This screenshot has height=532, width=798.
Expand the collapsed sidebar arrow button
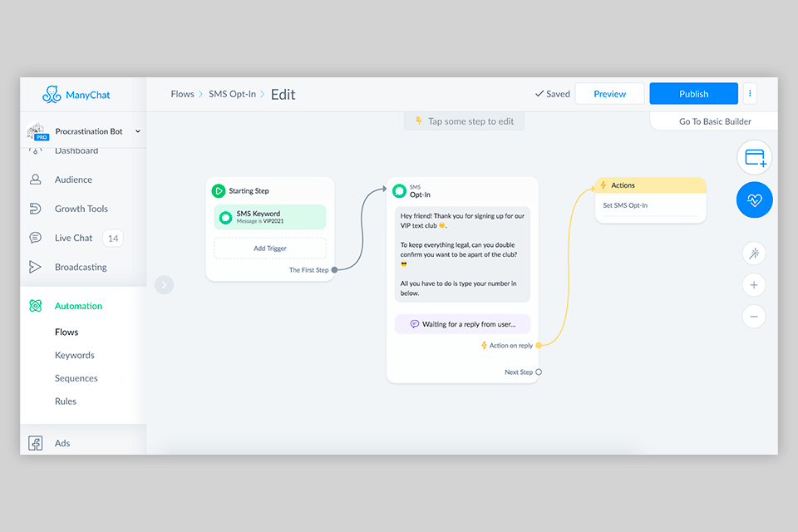(164, 284)
